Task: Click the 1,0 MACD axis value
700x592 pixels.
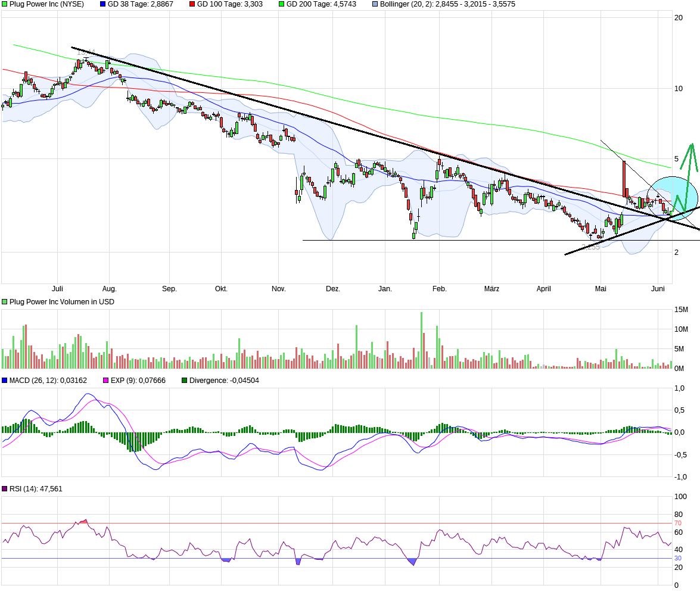Action: click(x=680, y=388)
